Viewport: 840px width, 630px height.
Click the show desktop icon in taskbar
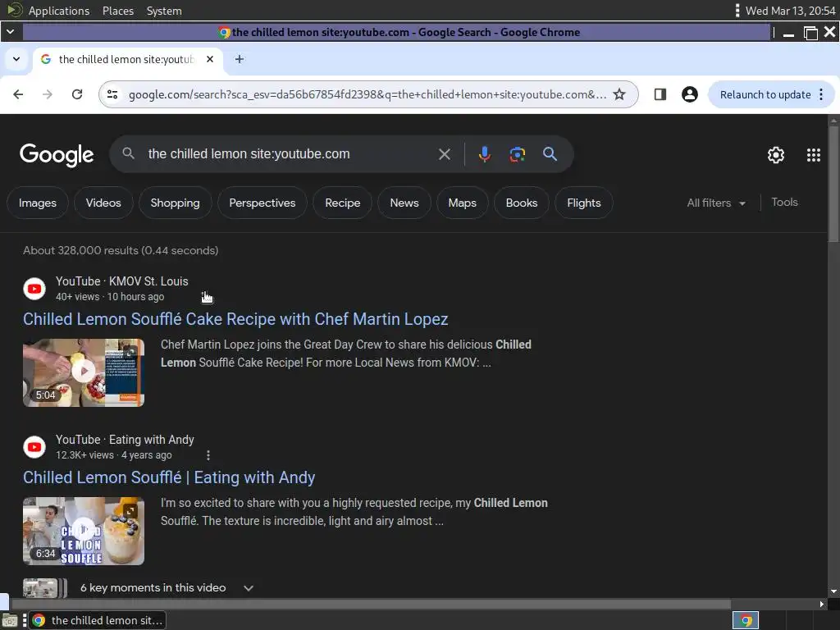10,620
